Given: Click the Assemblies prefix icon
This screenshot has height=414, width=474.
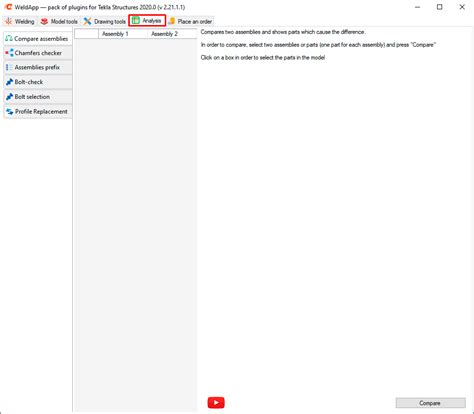Looking at the screenshot, I should tap(9, 67).
